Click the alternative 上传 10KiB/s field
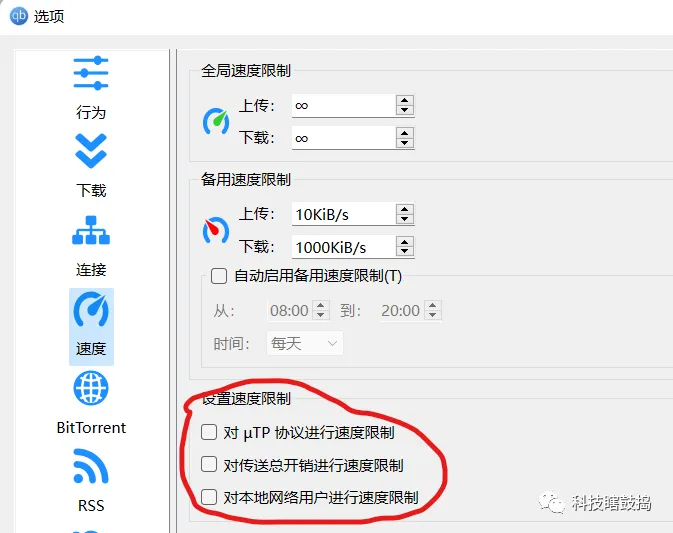Viewport: 673px width, 533px height. (344, 214)
